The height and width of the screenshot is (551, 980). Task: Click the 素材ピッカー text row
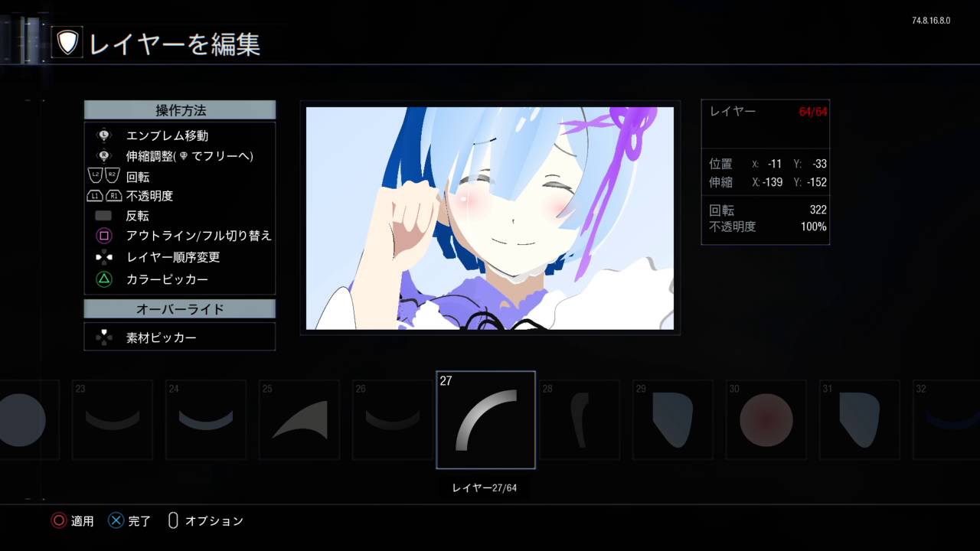pyautogui.click(x=162, y=337)
